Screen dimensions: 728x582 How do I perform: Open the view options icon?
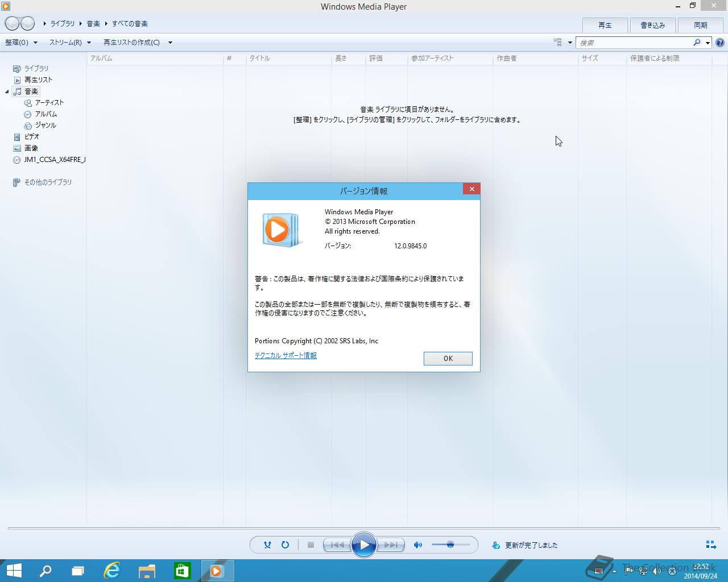(x=558, y=42)
